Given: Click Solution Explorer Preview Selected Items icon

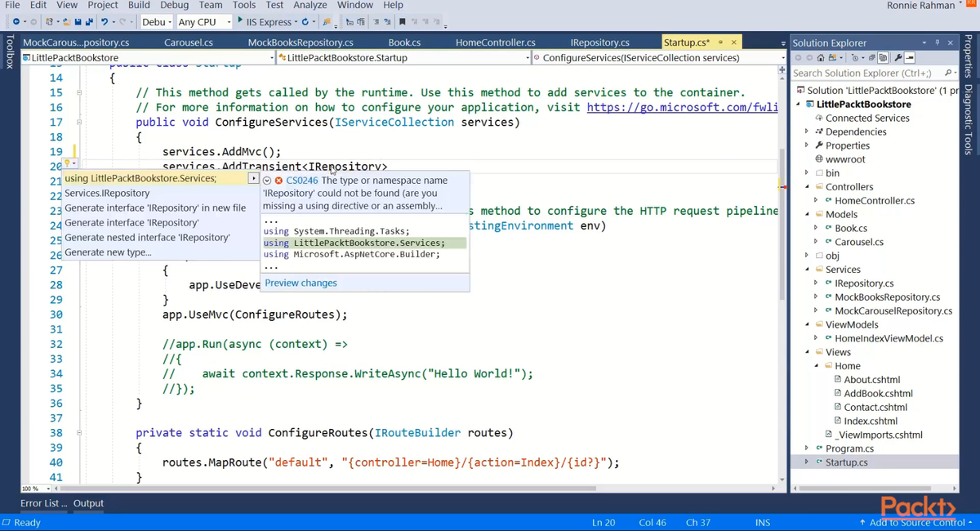Looking at the screenshot, I should click(x=909, y=58).
